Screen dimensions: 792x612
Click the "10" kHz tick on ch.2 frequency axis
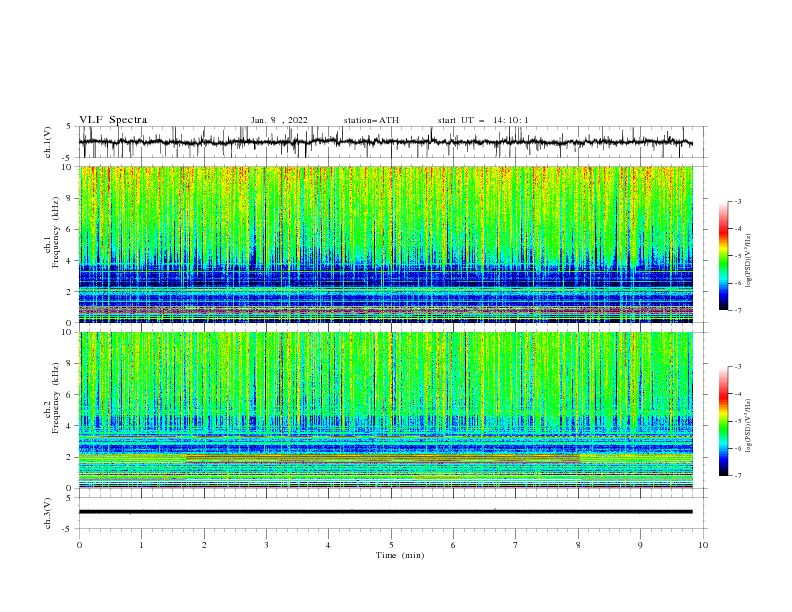click(68, 332)
